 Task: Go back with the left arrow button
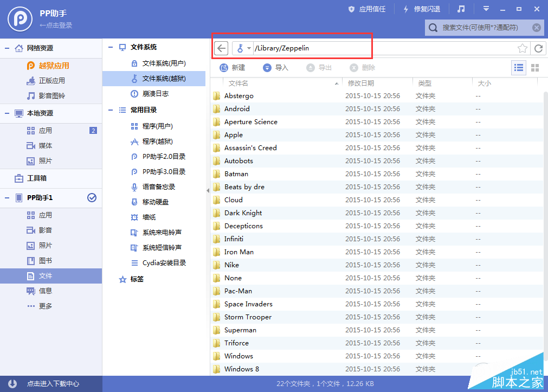pos(221,48)
